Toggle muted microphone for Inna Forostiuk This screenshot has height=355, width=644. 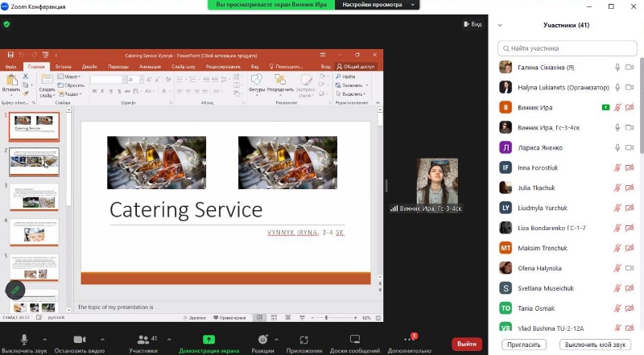click(x=617, y=167)
